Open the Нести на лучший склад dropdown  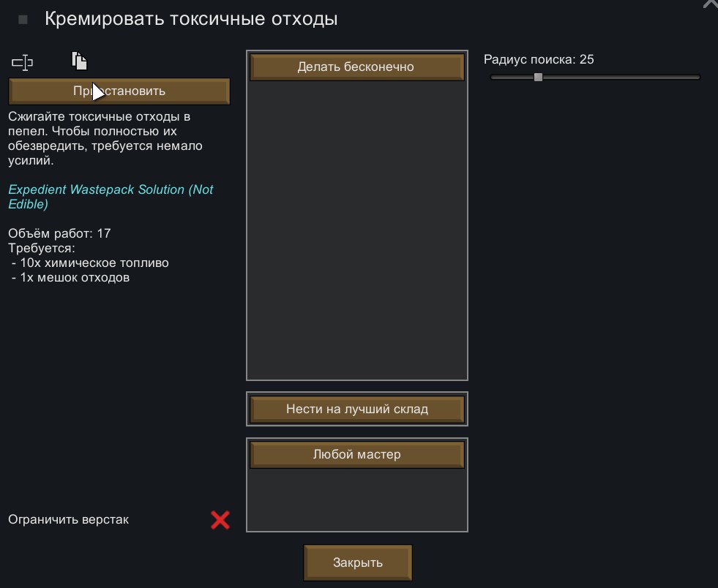(356, 410)
